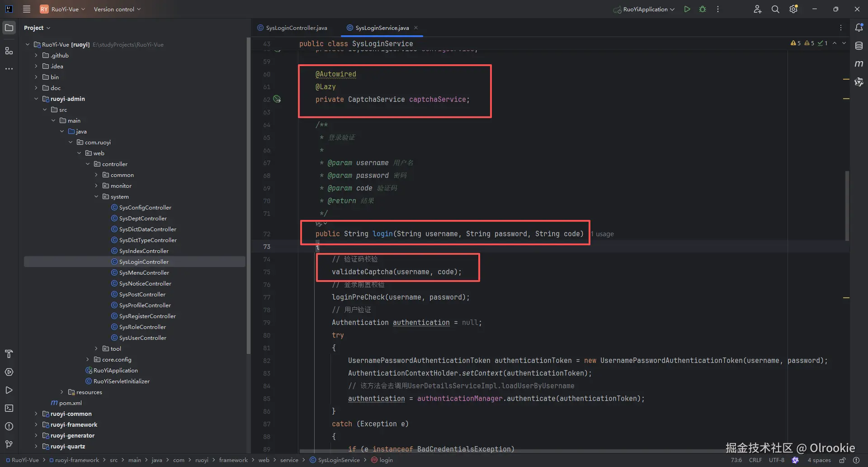Open line and column indicator 73:6
Screen dimensions: 868x467
click(x=736, y=460)
